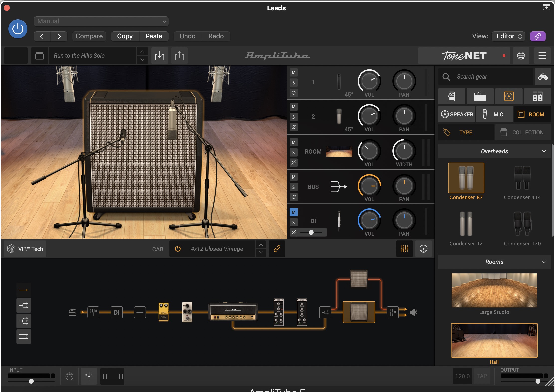Click the cab link chain icon

(x=277, y=249)
